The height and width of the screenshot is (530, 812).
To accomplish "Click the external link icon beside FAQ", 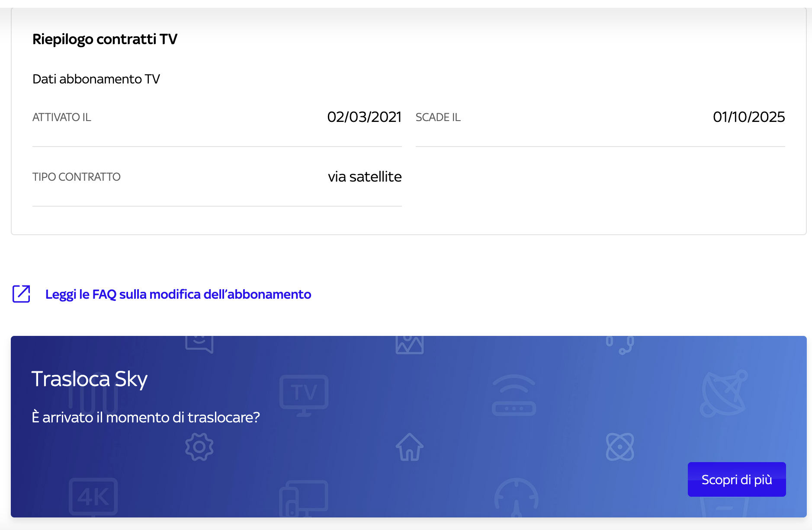I will [21, 294].
